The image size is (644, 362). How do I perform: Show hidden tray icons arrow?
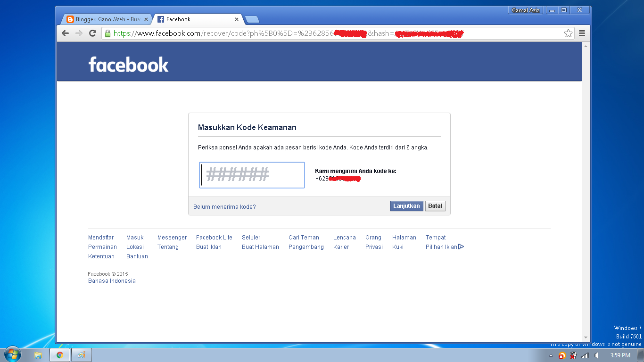tap(551, 356)
